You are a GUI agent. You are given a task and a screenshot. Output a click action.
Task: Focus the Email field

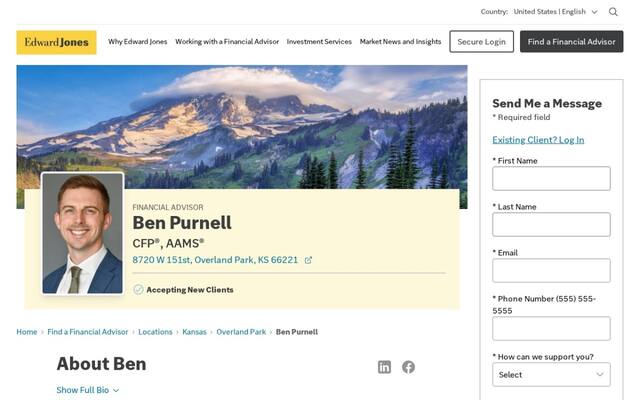coord(551,271)
